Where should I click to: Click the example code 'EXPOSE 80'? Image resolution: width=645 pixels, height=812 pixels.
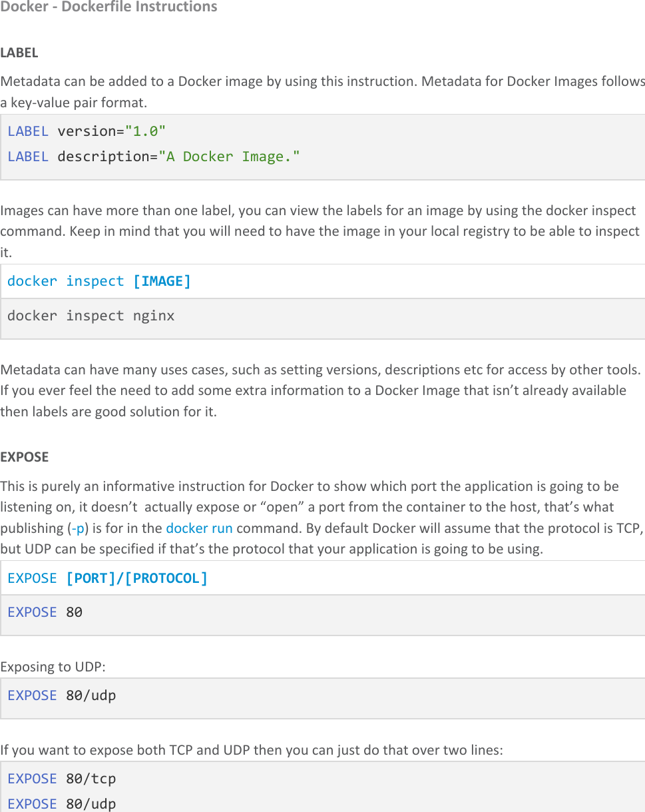pyautogui.click(x=45, y=612)
